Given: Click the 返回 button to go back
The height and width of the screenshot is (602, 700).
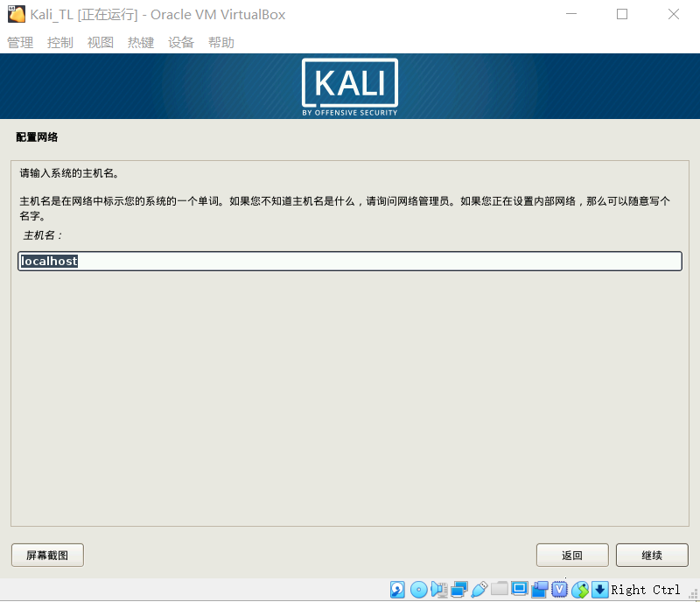Looking at the screenshot, I should pos(572,555).
